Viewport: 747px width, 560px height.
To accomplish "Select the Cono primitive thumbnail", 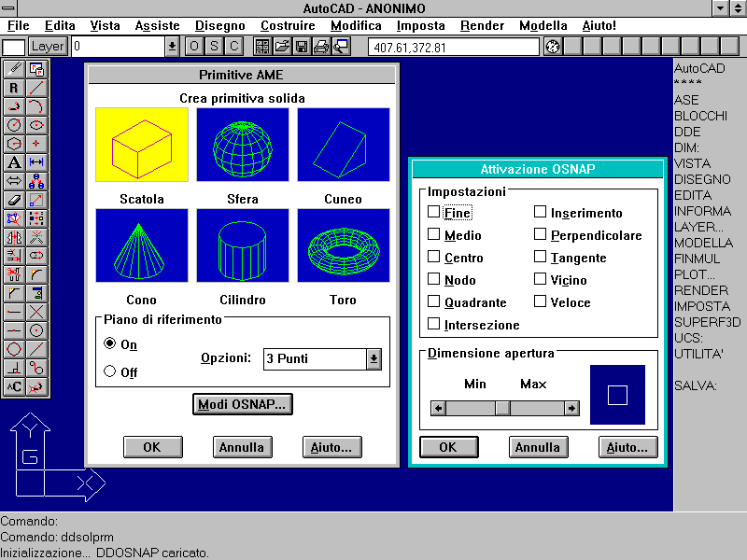I will 142,245.
